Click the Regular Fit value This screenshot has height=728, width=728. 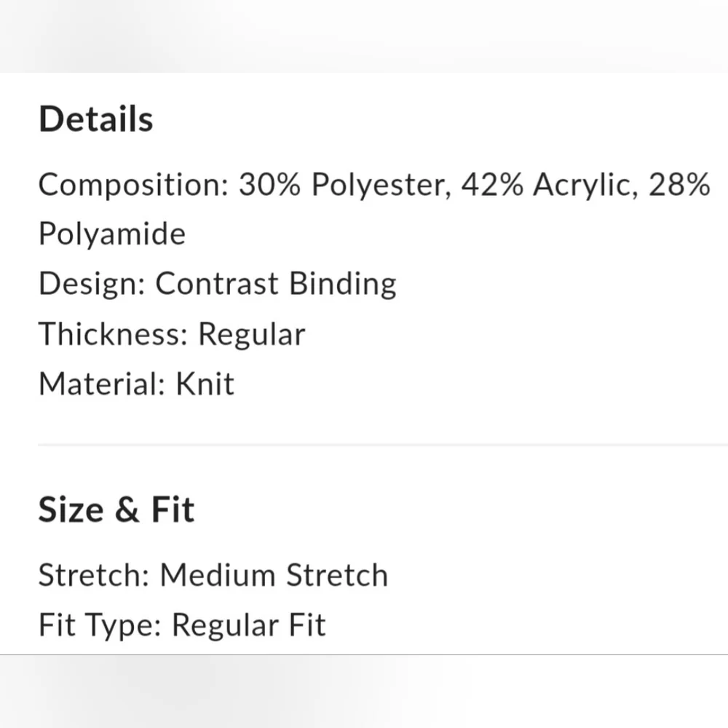pyautogui.click(x=248, y=625)
